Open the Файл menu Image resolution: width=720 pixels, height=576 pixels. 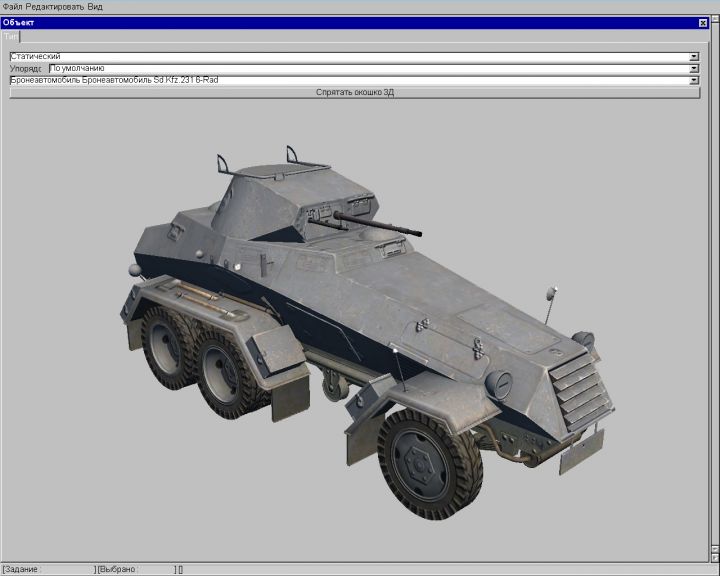point(13,7)
